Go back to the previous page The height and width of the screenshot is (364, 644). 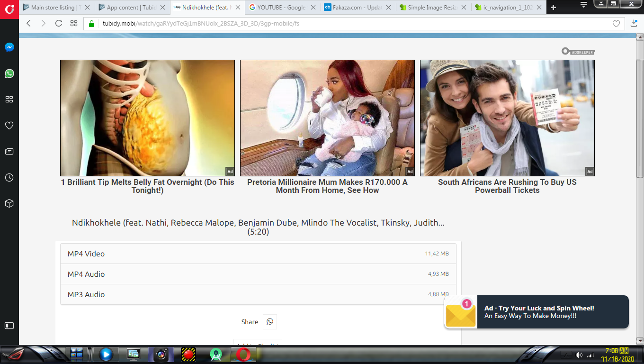[x=28, y=23]
